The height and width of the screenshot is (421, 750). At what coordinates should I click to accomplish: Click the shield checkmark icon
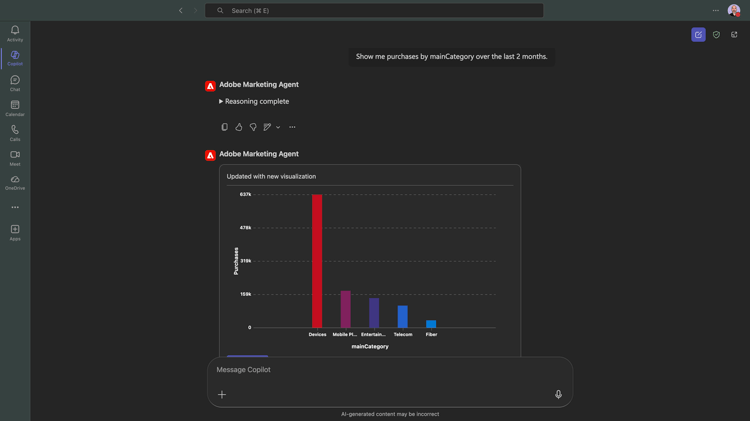[x=716, y=34]
